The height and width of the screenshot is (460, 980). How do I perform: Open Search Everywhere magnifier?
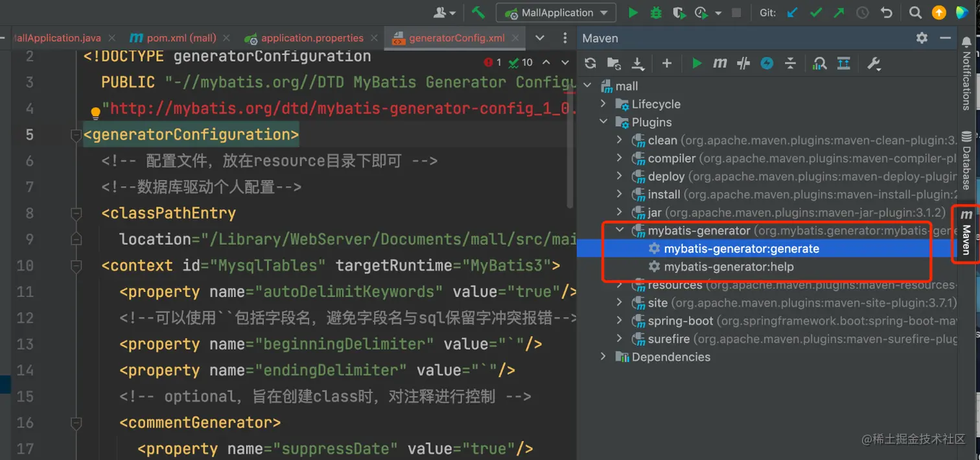(x=915, y=12)
